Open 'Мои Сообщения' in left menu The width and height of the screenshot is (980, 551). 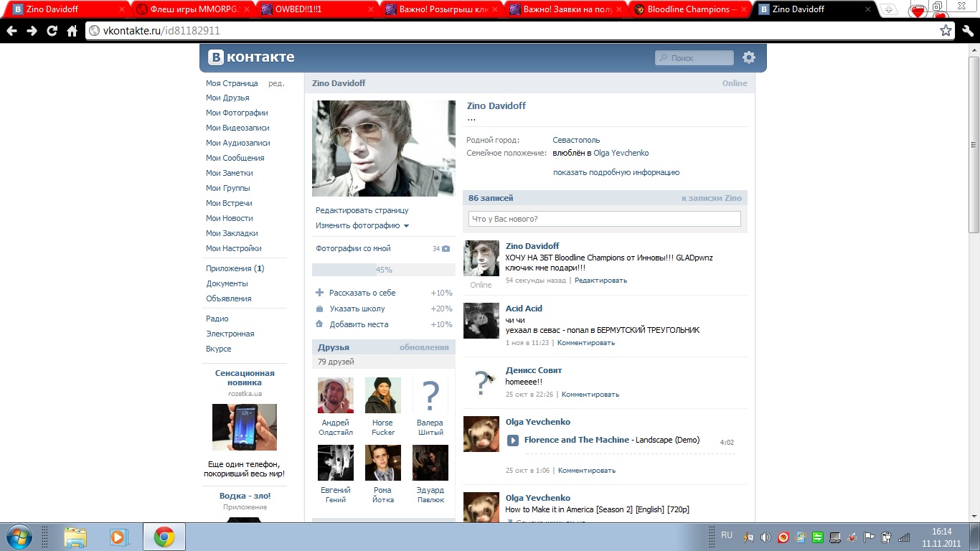point(235,158)
